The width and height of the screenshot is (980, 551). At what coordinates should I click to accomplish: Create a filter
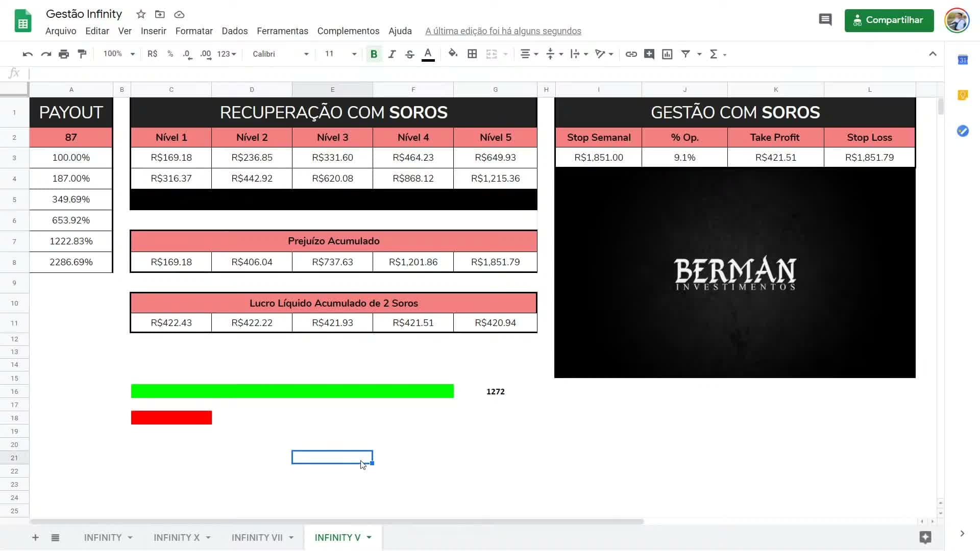(685, 54)
